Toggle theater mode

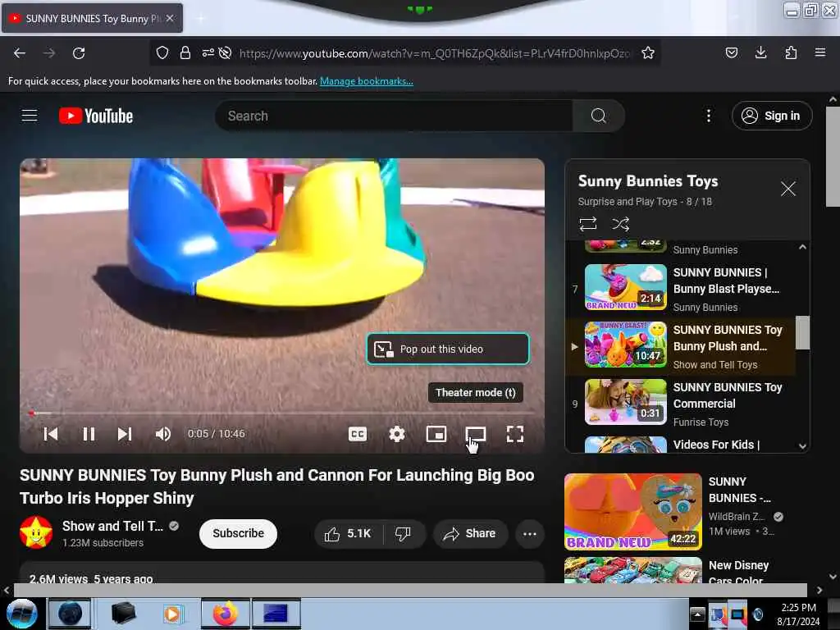476,434
